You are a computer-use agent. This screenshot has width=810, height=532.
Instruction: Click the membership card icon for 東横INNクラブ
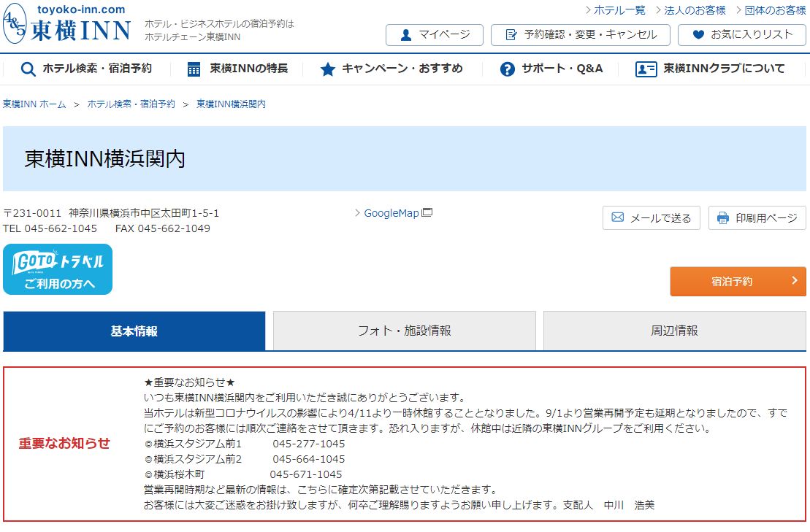(646, 69)
